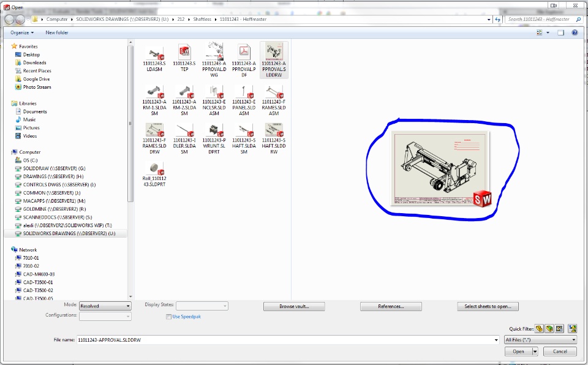
Task: Click the Back navigation arrow
Action: pyautogui.click(x=9, y=20)
